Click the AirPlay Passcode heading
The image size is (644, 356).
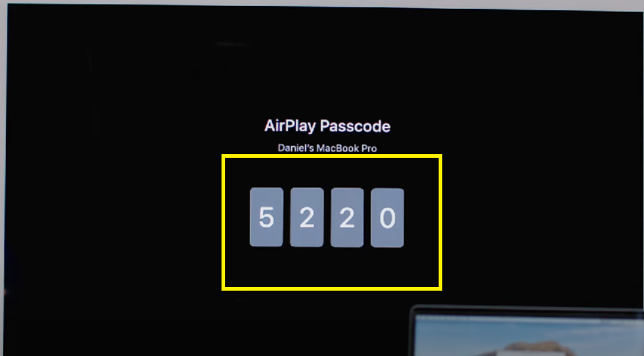327,126
